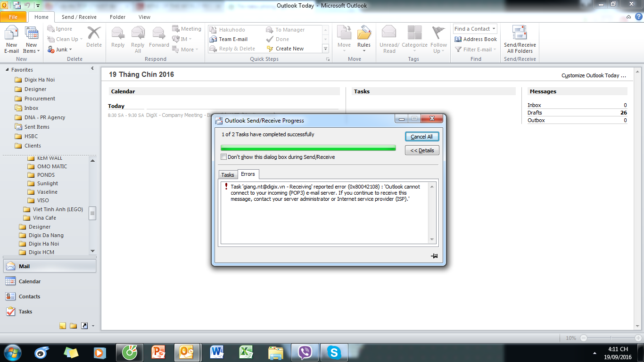Switch to the Folder tab

click(x=118, y=17)
